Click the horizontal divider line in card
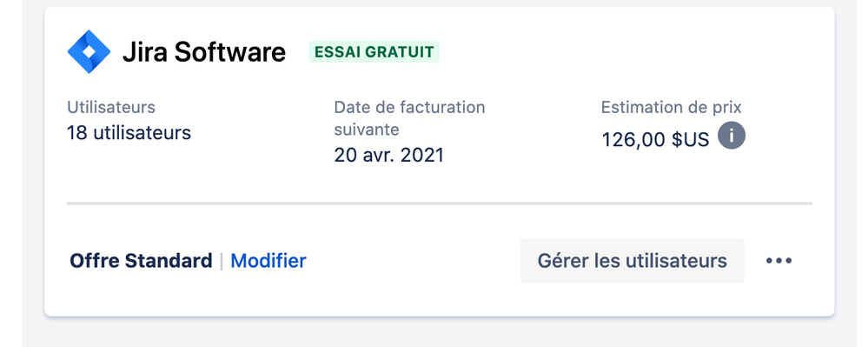This screenshot has height=347, width=868. 440,204
